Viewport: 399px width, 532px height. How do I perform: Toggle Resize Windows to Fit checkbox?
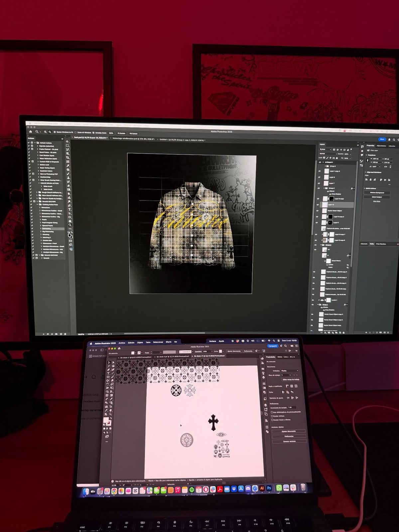(x=55, y=132)
